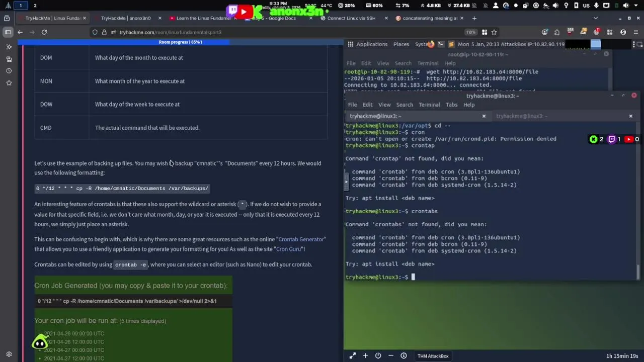Click the AttackBox minus icon
644x362 pixels.
coord(391,356)
